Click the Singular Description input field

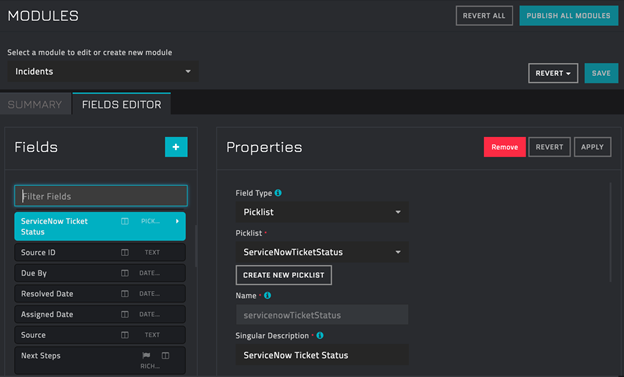point(322,355)
